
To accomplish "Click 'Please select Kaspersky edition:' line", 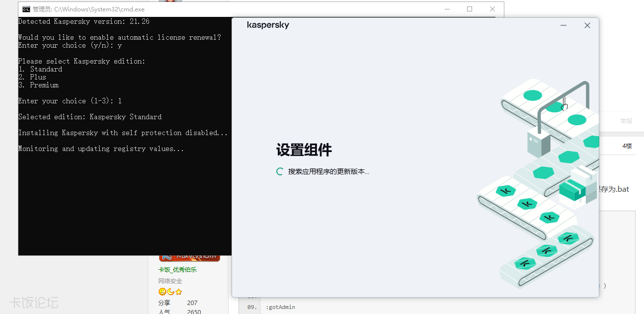I will 82,61.
